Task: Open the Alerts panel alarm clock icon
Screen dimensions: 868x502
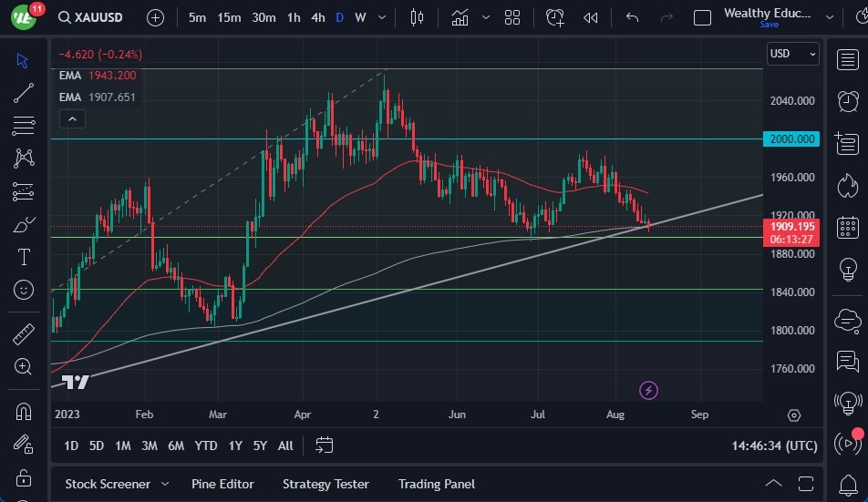Action: (x=848, y=100)
